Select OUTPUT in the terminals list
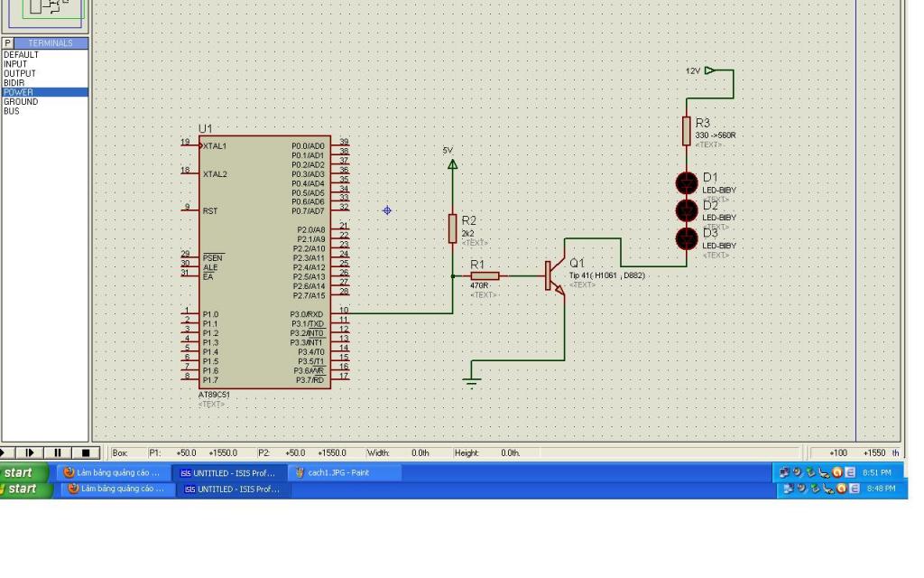The image size is (924, 578). click(45, 74)
